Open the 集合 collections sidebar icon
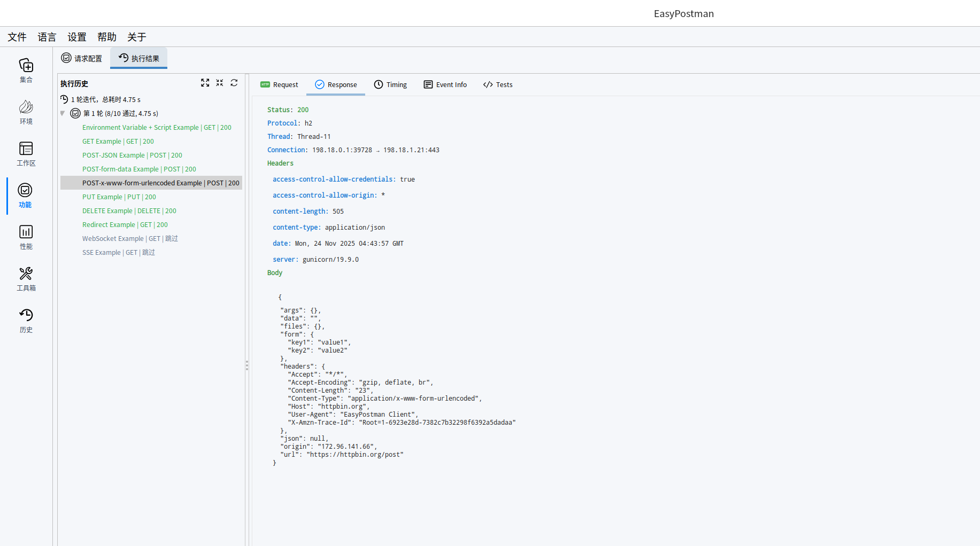This screenshot has width=980, height=546. click(26, 71)
